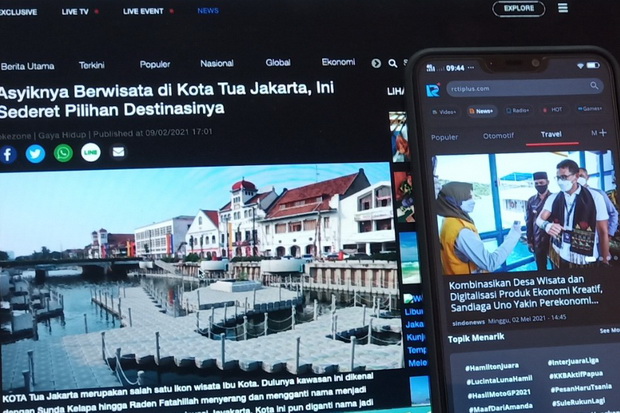Tap Games+ chip on phone
The image size is (620, 413).
pos(589,108)
